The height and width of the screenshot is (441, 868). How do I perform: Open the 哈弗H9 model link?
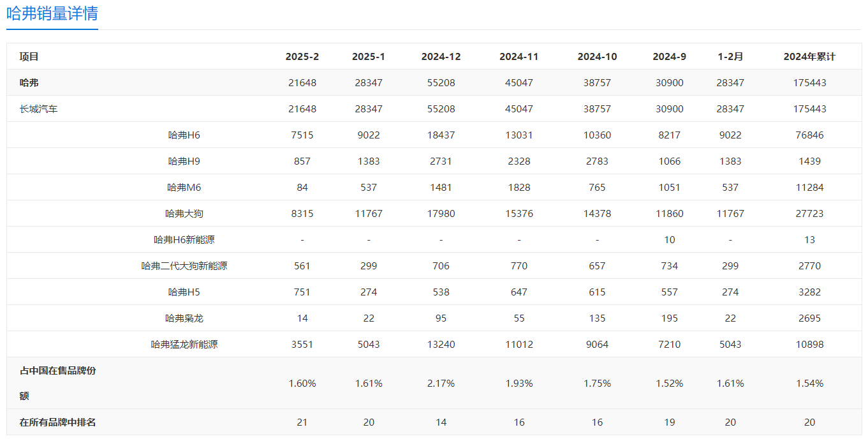(184, 161)
